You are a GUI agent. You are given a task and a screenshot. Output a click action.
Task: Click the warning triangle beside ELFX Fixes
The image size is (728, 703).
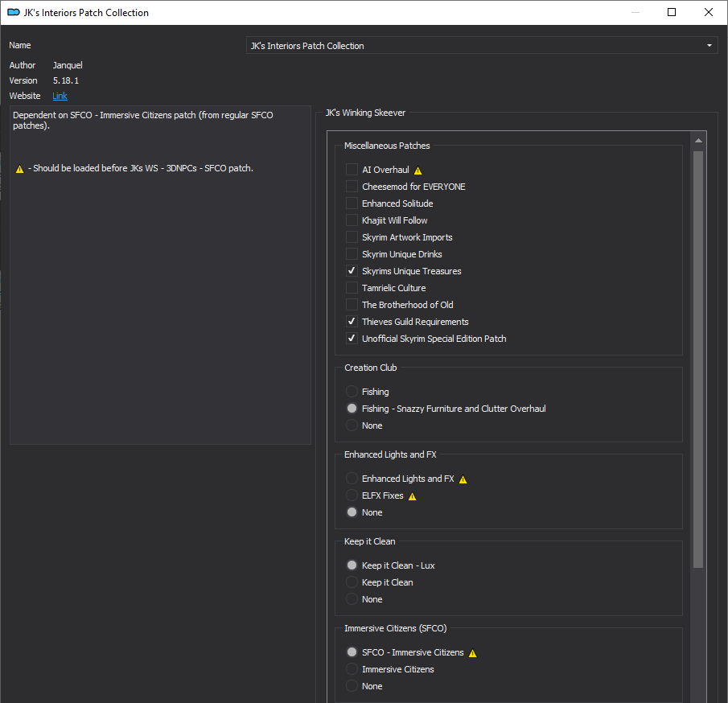413,496
